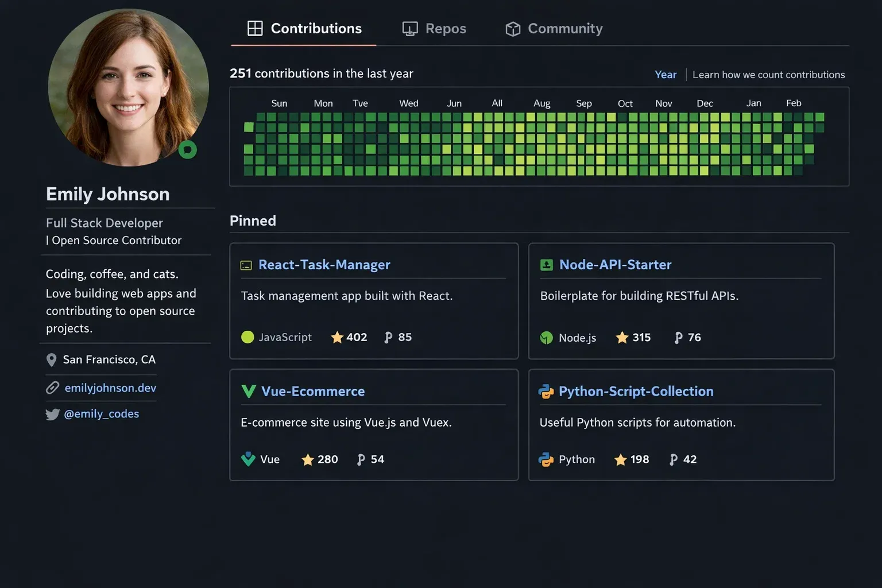Click the Twitter bird icon in sidebar
The width and height of the screenshot is (882, 588).
(x=52, y=414)
